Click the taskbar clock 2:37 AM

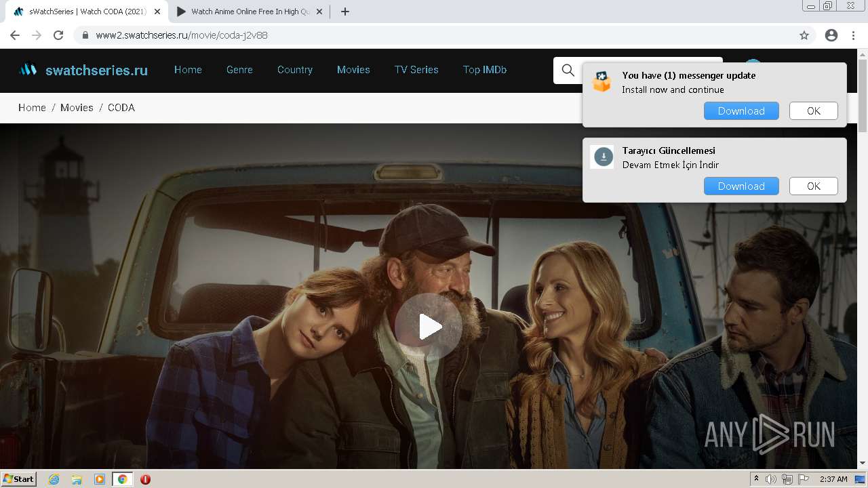[833, 479]
